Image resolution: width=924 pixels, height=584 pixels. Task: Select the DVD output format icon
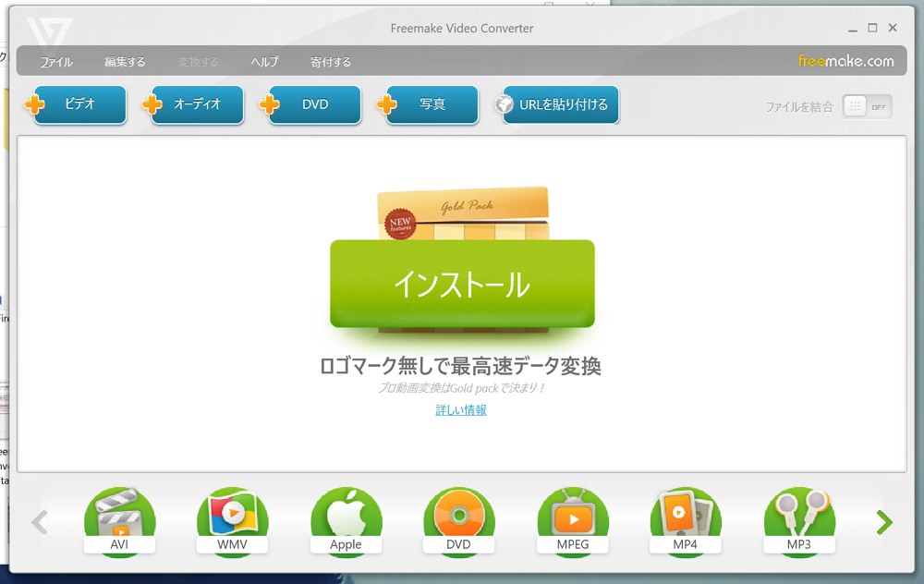pyautogui.click(x=459, y=517)
